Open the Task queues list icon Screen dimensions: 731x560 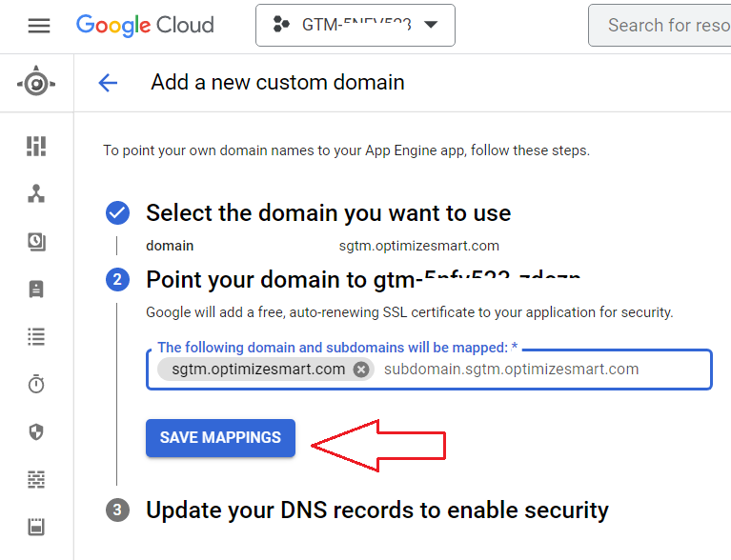point(36,336)
